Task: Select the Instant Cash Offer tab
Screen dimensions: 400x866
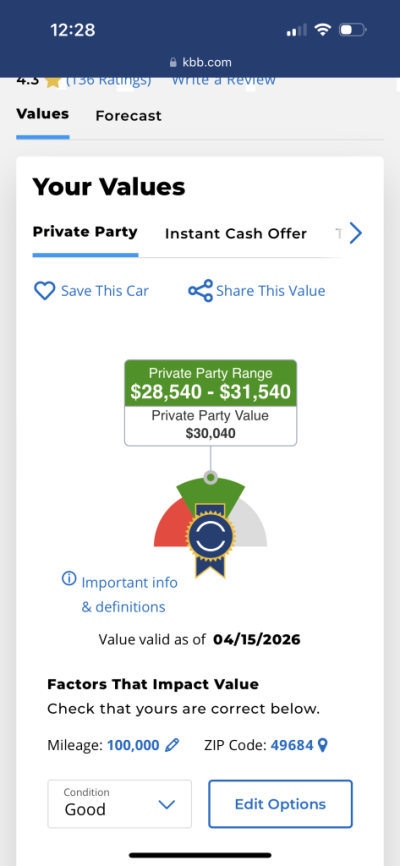Action: (235, 234)
